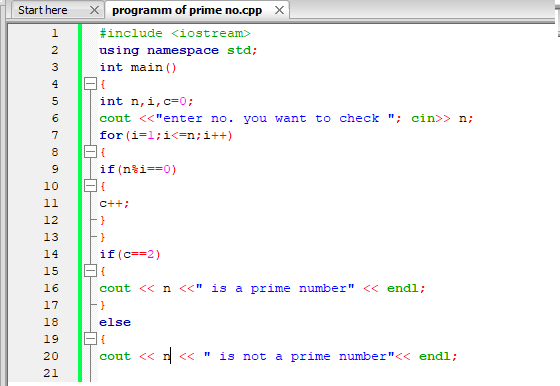Click 'cin>> n;' statement on line 6
This screenshot has height=386, width=560.
pos(442,118)
